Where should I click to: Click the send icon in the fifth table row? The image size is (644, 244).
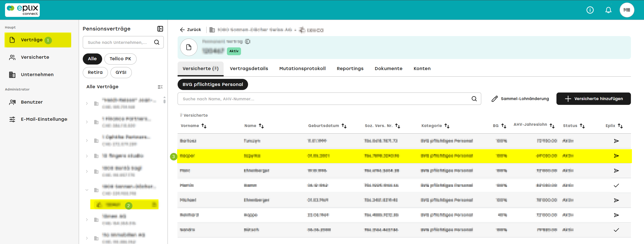pyautogui.click(x=616, y=200)
